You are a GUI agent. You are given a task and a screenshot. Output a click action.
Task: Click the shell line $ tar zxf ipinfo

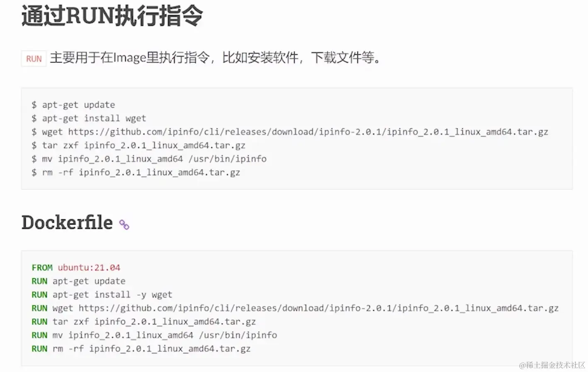pos(138,145)
